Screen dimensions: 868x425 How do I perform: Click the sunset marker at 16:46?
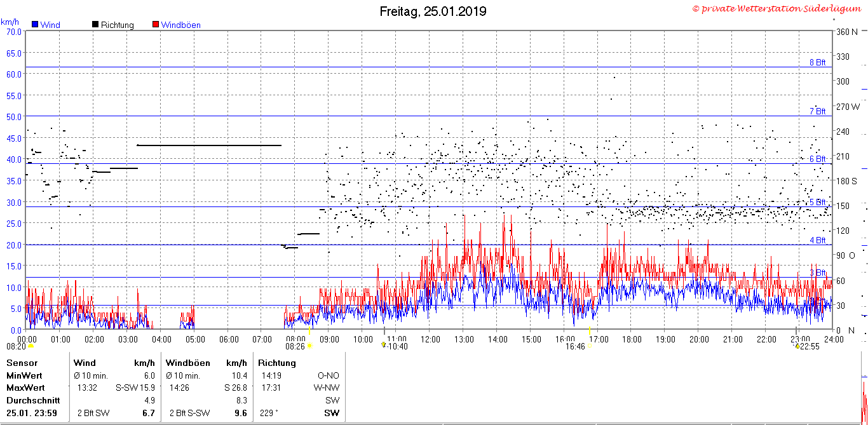pos(590,347)
